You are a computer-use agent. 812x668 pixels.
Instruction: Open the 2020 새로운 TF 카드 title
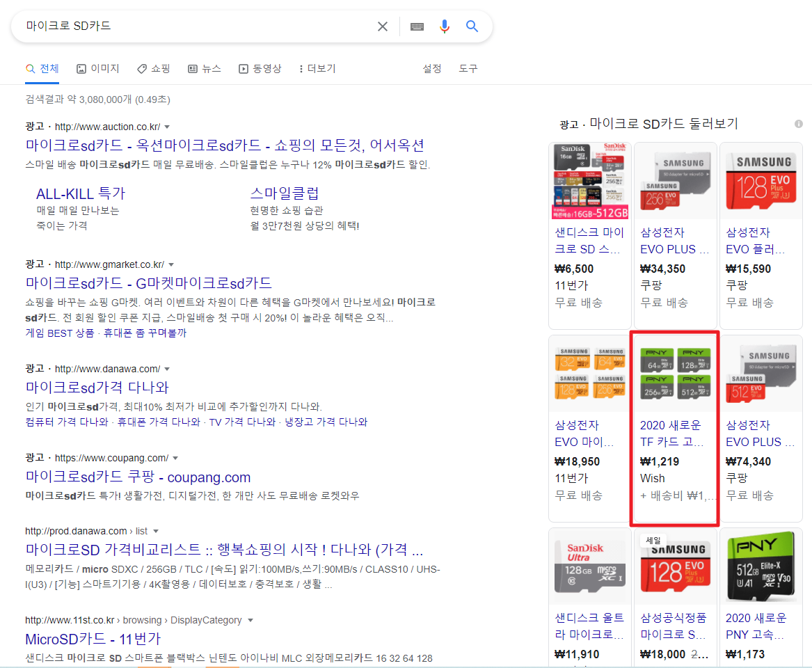(x=671, y=434)
